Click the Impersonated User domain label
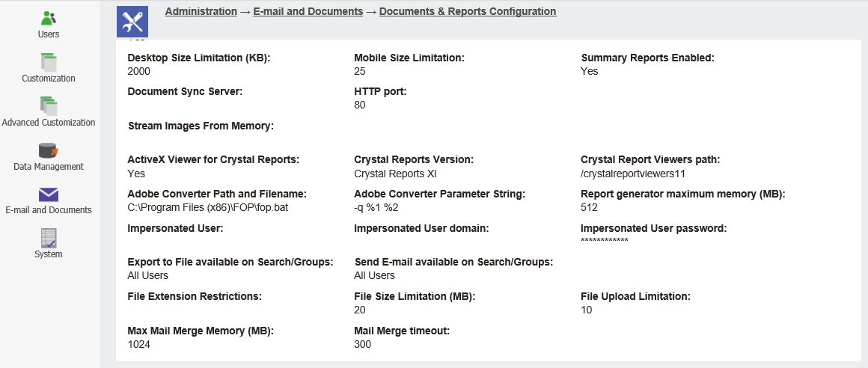The width and height of the screenshot is (868, 368). tap(421, 228)
